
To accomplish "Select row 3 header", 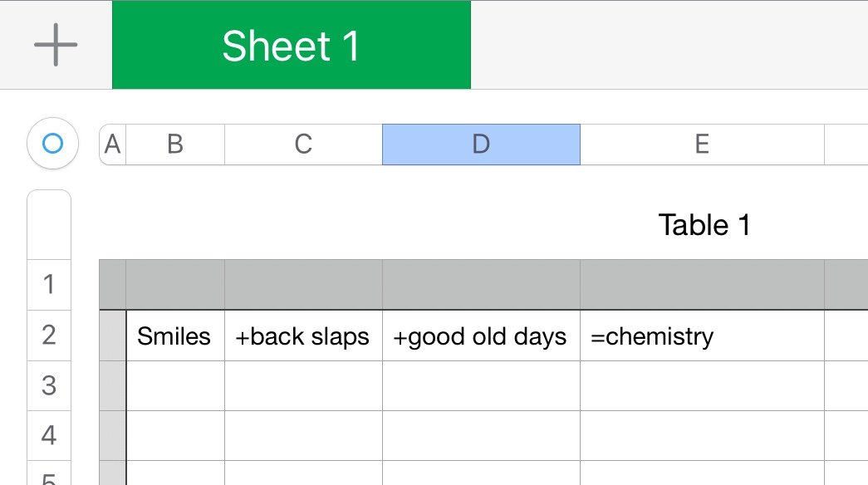I will (49, 385).
